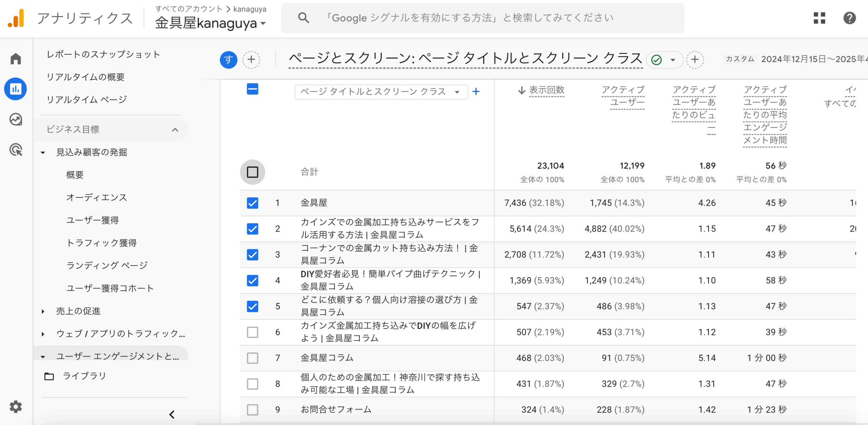868x425 pixels.
Task: Open the Google apps grid icon
Action: [x=820, y=19]
